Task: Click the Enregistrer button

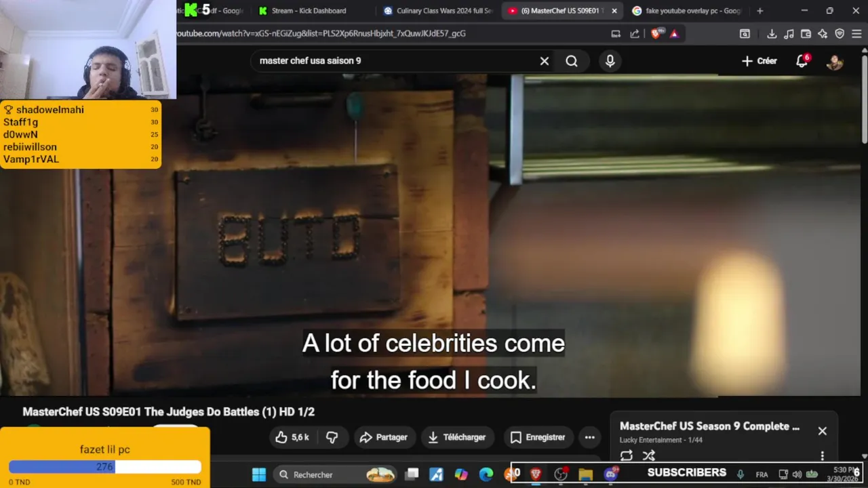Action: (538, 437)
